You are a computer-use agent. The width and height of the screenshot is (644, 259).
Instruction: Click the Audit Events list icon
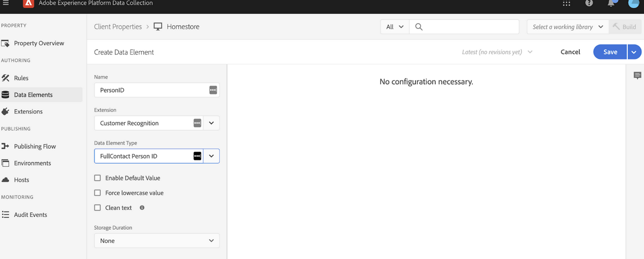click(x=6, y=215)
